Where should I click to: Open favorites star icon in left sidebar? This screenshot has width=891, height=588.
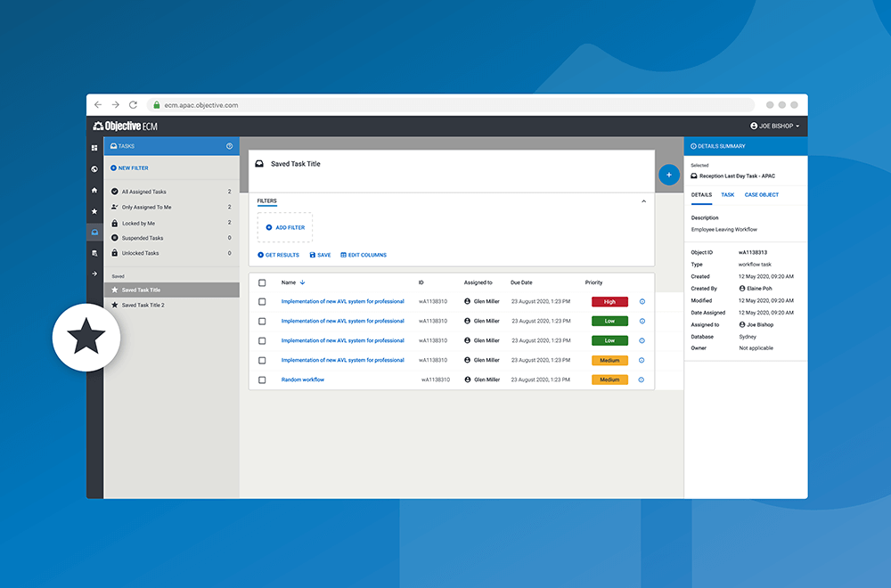[x=94, y=211]
